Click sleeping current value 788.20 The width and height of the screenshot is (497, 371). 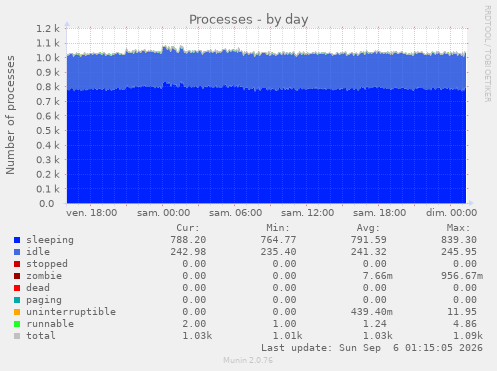click(188, 240)
